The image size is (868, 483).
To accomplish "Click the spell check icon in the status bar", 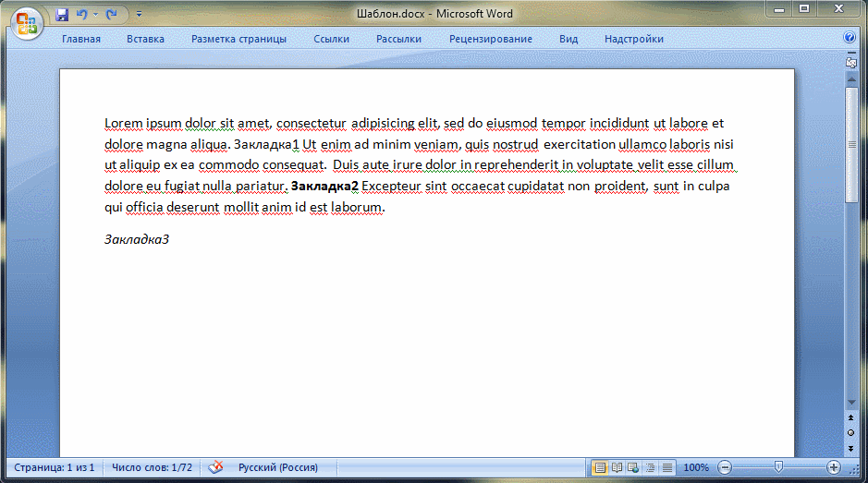I will (x=214, y=467).
